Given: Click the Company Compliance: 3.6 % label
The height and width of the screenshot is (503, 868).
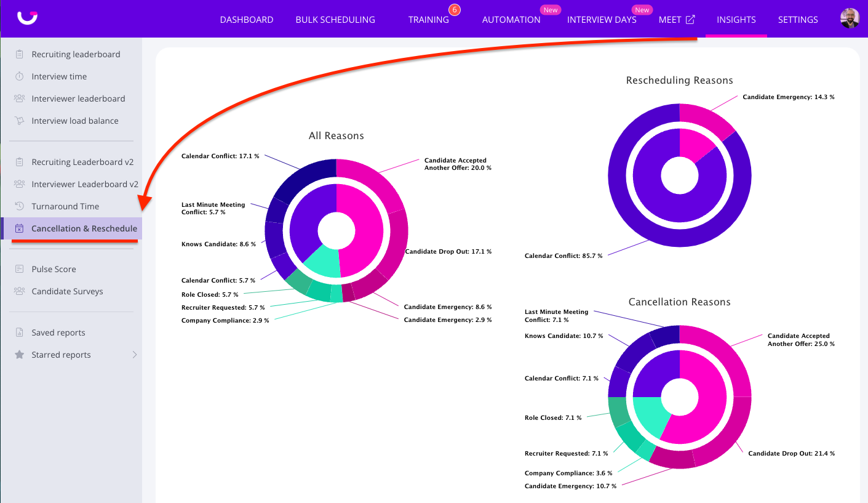Looking at the screenshot, I should [568, 473].
